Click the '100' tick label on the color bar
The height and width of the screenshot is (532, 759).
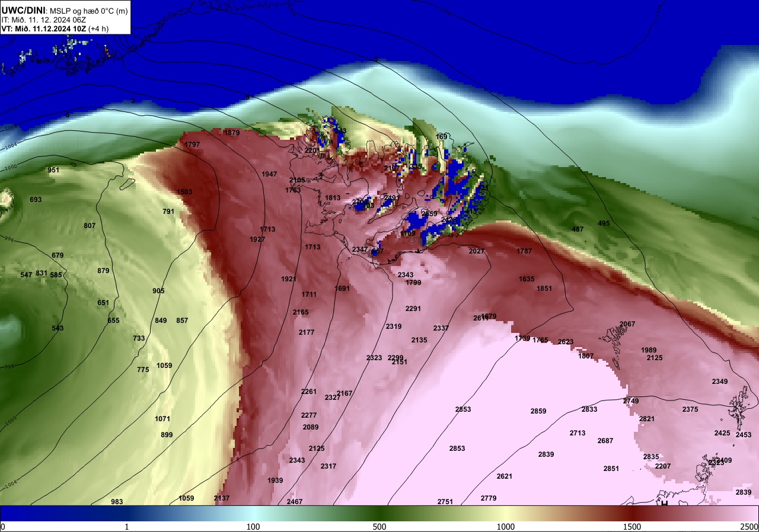253,527
